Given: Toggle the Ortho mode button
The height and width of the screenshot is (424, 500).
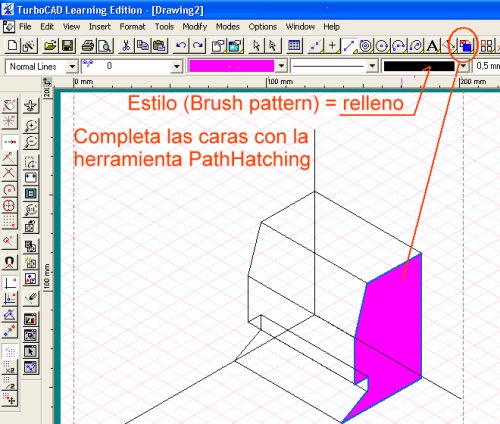Looking at the screenshot, I should [x=9, y=283].
